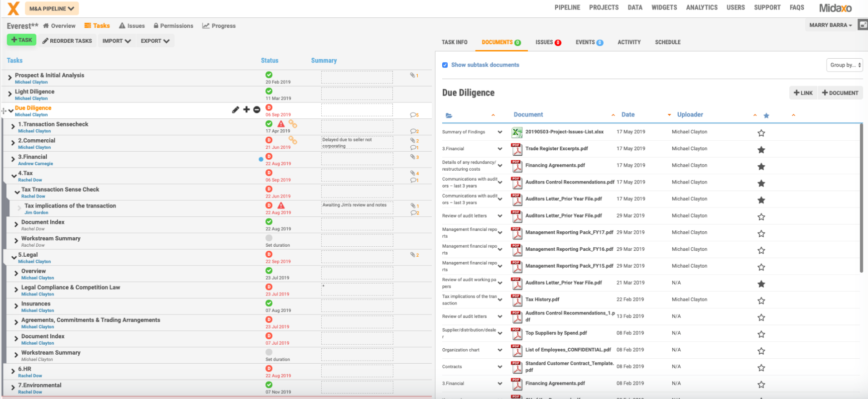The width and height of the screenshot is (868, 399).
Task: Click warning triangle on Transaction Sensecheck row
Action: [281, 124]
